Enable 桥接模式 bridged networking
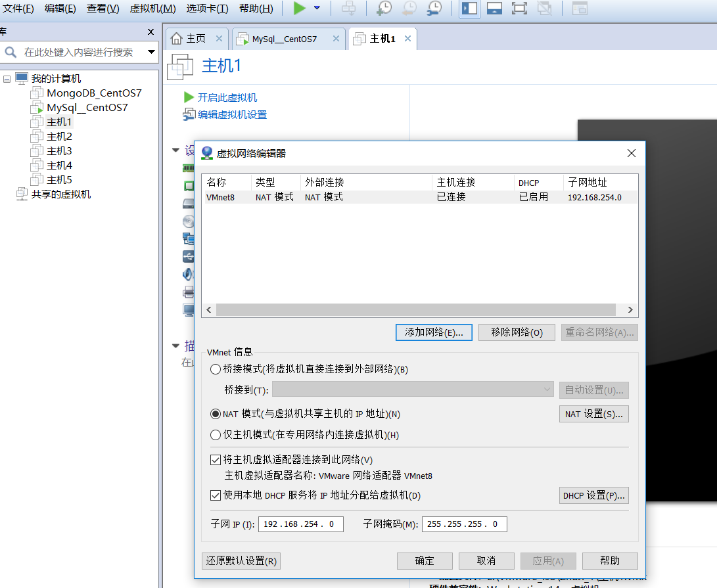Image resolution: width=717 pixels, height=588 pixels. click(x=216, y=369)
